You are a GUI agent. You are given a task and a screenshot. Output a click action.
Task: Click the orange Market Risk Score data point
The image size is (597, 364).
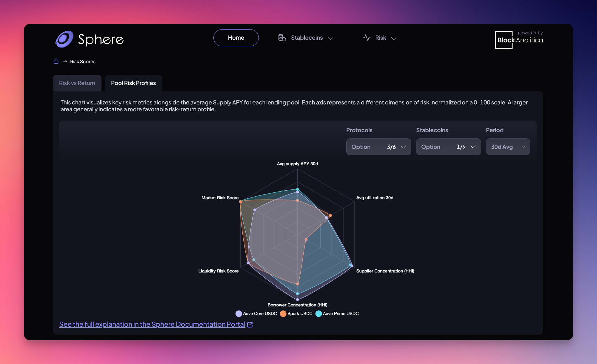(241, 202)
